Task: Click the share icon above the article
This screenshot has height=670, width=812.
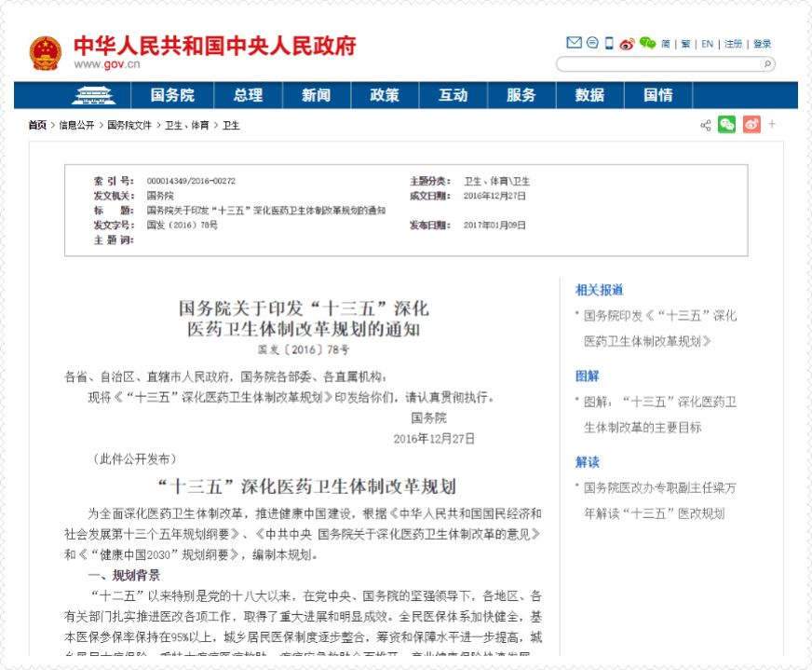Action: pos(706,125)
